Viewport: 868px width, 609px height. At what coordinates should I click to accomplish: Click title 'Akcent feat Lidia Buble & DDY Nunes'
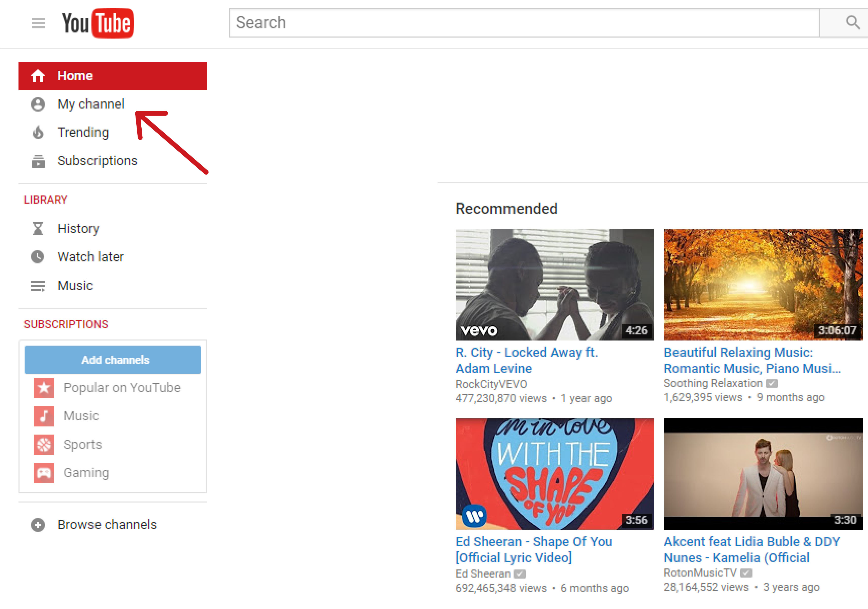click(752, 550)
